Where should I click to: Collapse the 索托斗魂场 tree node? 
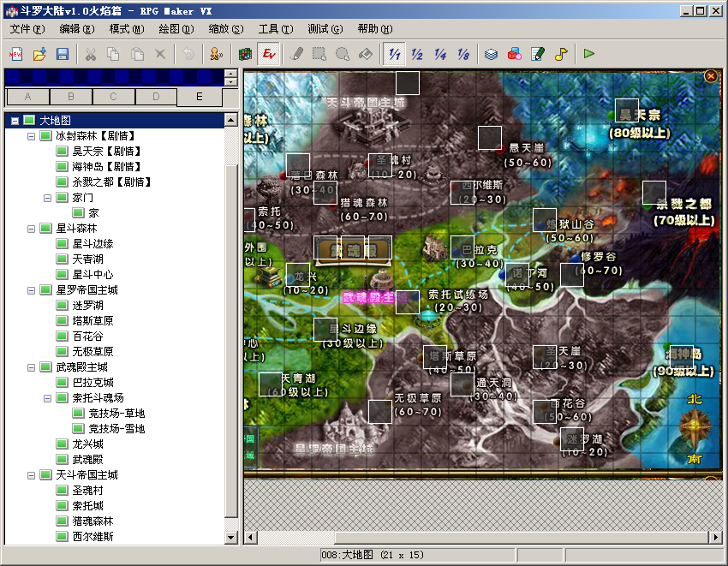click(x=47, y=398)
